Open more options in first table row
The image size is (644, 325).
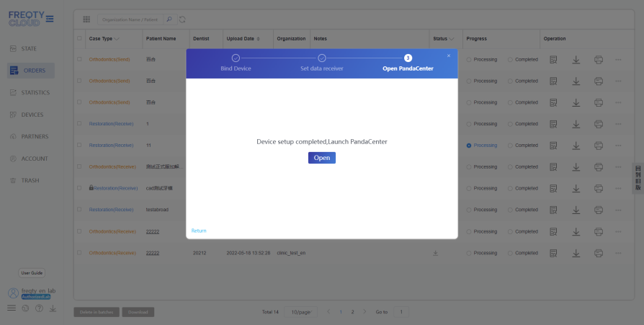[x=618, y=60]
